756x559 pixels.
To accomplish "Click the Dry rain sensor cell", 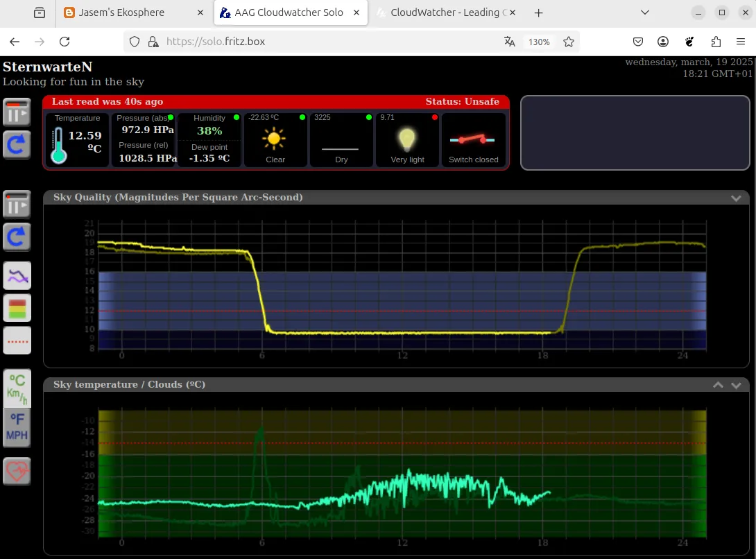I will [342, 140].
